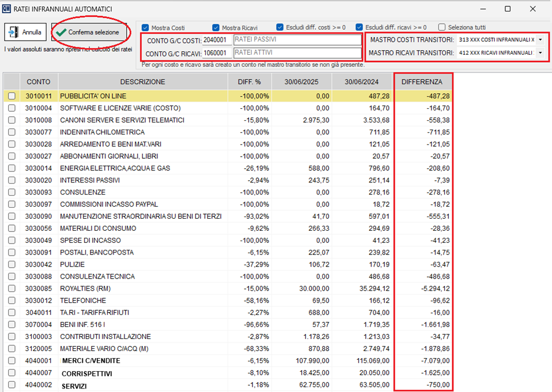Screen dimensions: 552x392
Task: Open the Mastro Costi Transitori dropdown
Action: point(540,40)
